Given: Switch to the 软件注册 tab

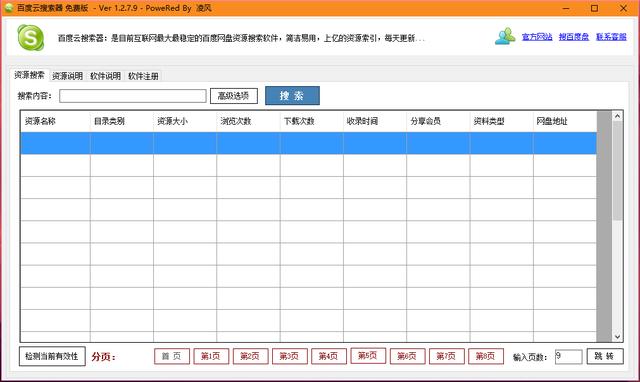Looking at the screenshot, I should [x=143, y=76].
